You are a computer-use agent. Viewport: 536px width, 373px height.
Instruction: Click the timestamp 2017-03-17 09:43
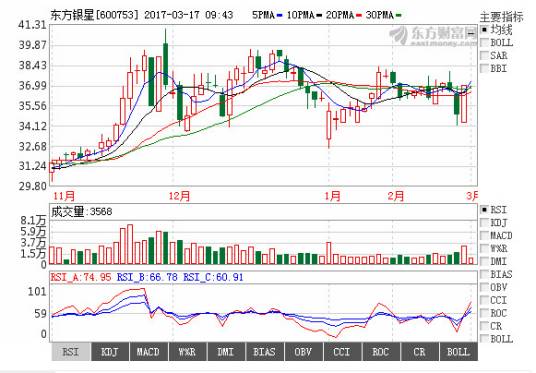pyautogui.click(x=188, y=15)
